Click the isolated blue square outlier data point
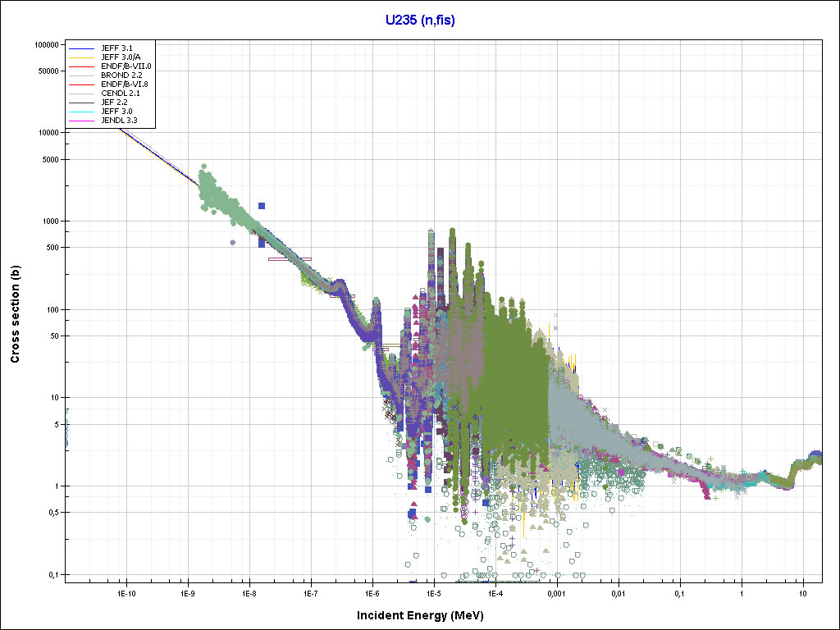Viewport: 840px width, 630px height. [x=262, y=206]
